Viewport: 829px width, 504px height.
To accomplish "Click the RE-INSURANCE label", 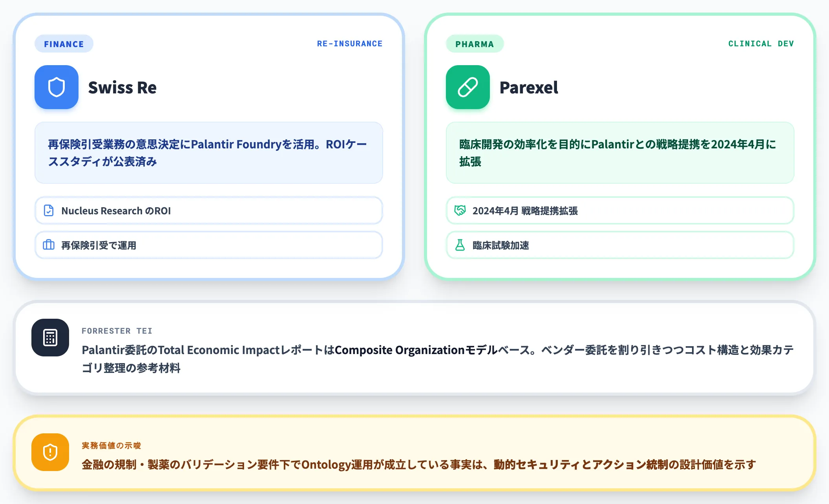I will coord(350,44).
